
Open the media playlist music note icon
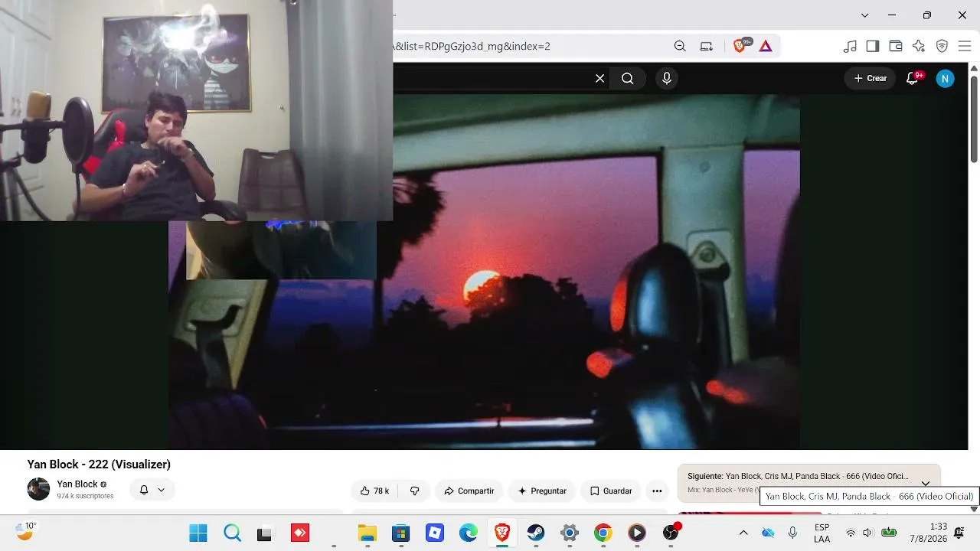click(850, 46)
